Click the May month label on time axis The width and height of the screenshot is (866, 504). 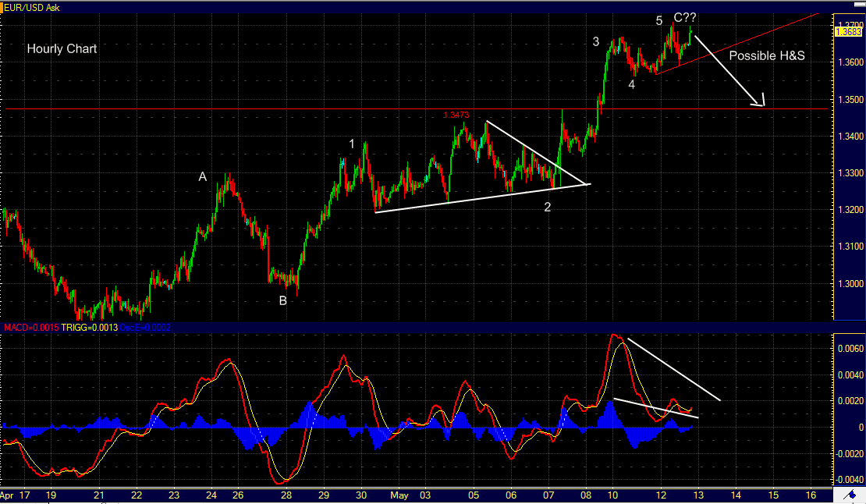(x=400, y=495)
